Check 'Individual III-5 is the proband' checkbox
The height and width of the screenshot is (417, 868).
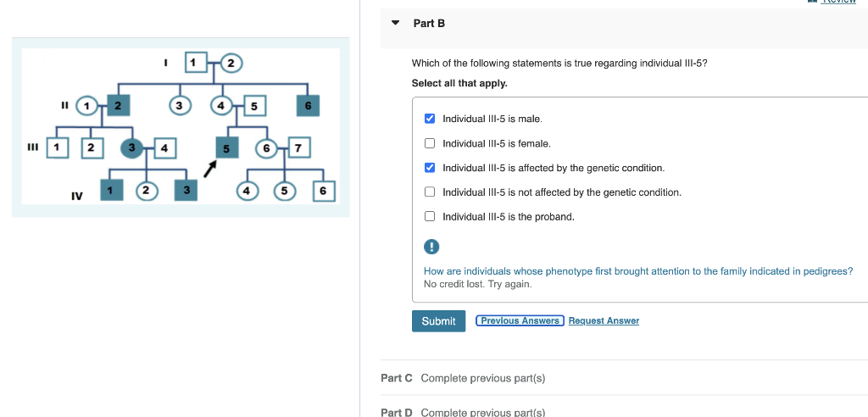point(430,217)
